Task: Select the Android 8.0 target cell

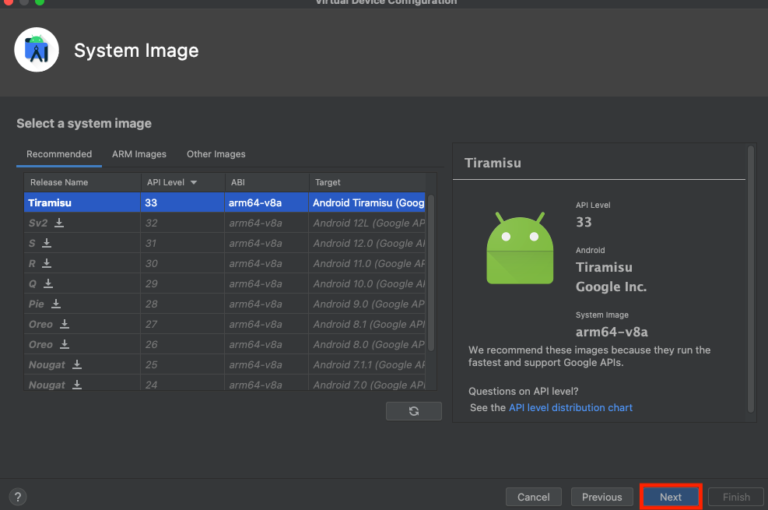Action: click(367, 344)
